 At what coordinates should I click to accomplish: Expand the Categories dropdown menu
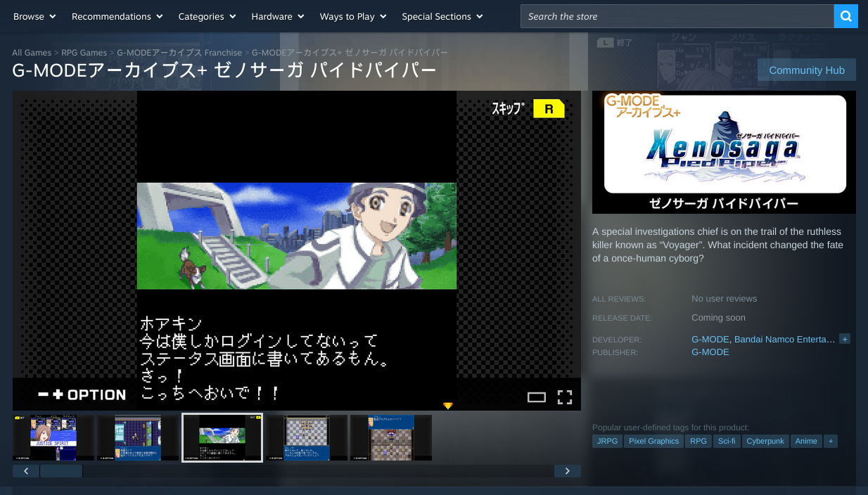(207, 16)
